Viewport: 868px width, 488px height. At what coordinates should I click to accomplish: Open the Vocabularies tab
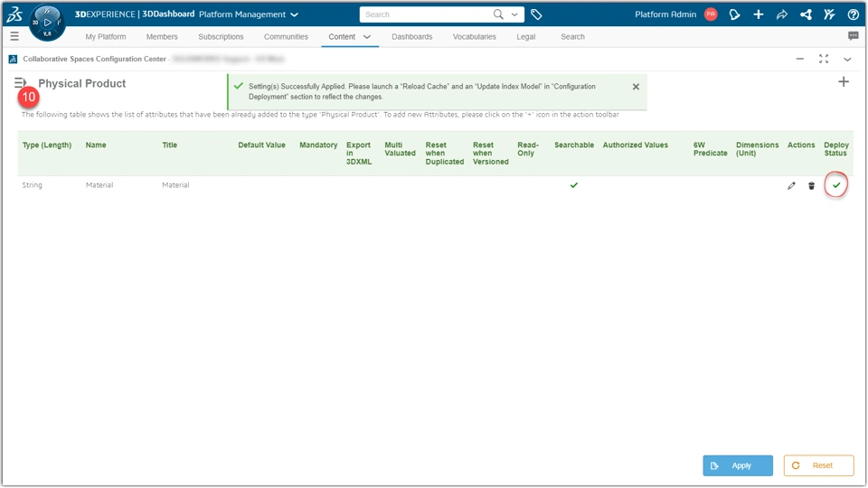click(475, 36)
